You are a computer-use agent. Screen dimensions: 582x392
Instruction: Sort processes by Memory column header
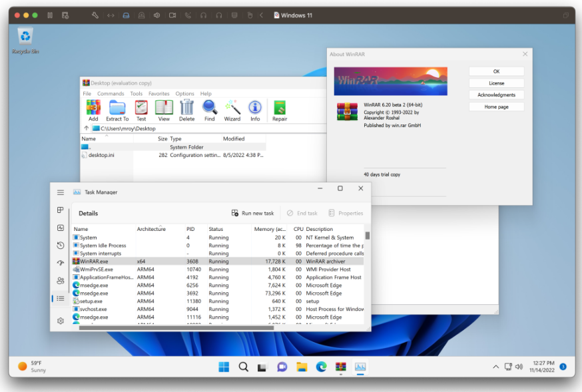[x=269, y=229]
